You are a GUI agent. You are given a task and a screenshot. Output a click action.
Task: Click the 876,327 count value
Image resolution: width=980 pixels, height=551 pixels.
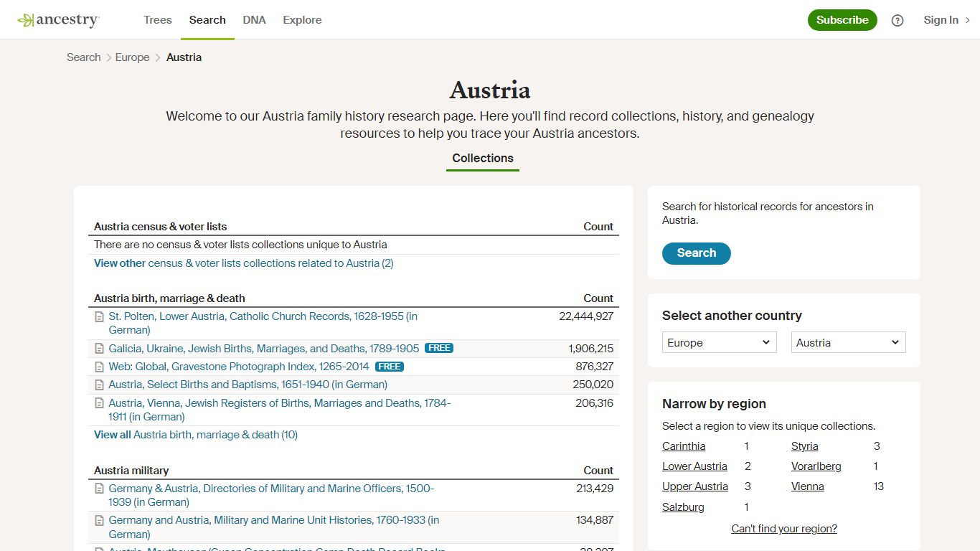595,367
